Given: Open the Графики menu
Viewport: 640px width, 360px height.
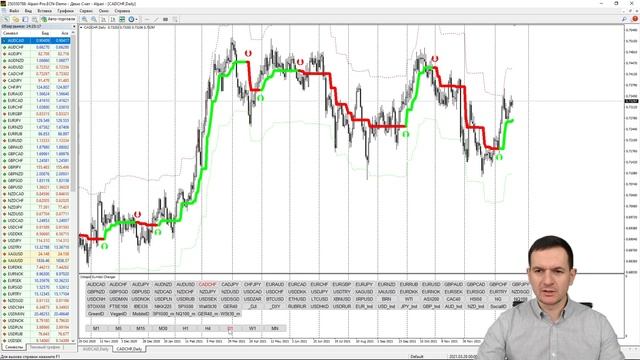Looking at the screenshot, I should [x=65, y=11].
